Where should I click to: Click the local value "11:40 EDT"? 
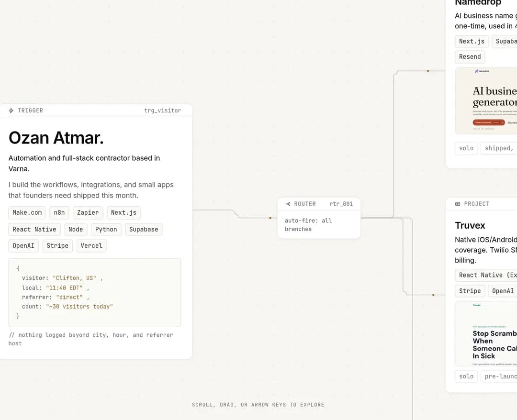point(64,288)
